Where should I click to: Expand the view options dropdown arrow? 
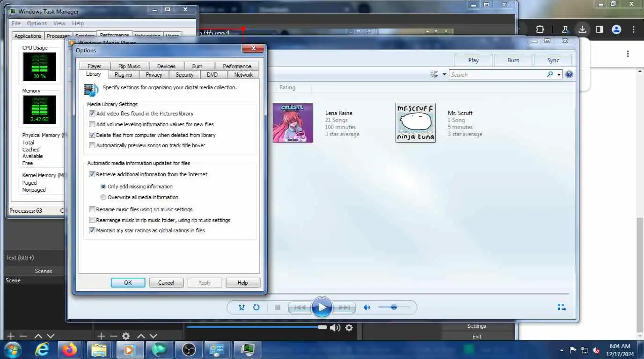[444, 74]
